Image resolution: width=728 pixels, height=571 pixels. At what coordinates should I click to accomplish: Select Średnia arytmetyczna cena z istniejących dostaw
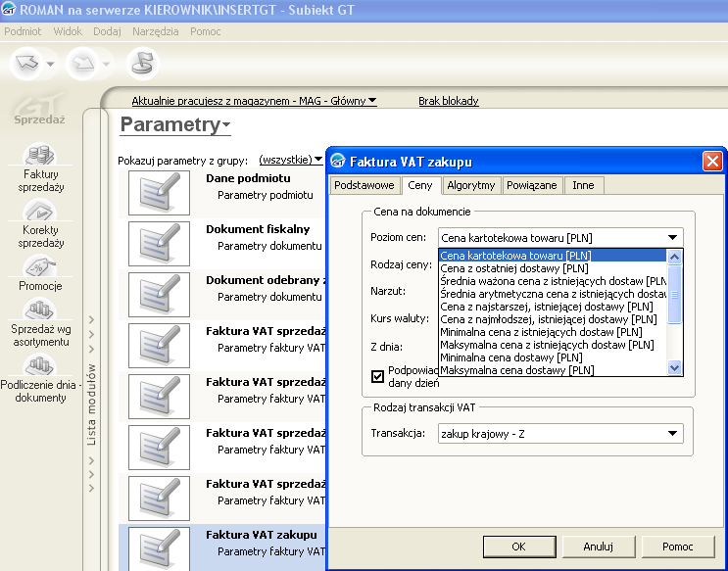tap(553, 294)
